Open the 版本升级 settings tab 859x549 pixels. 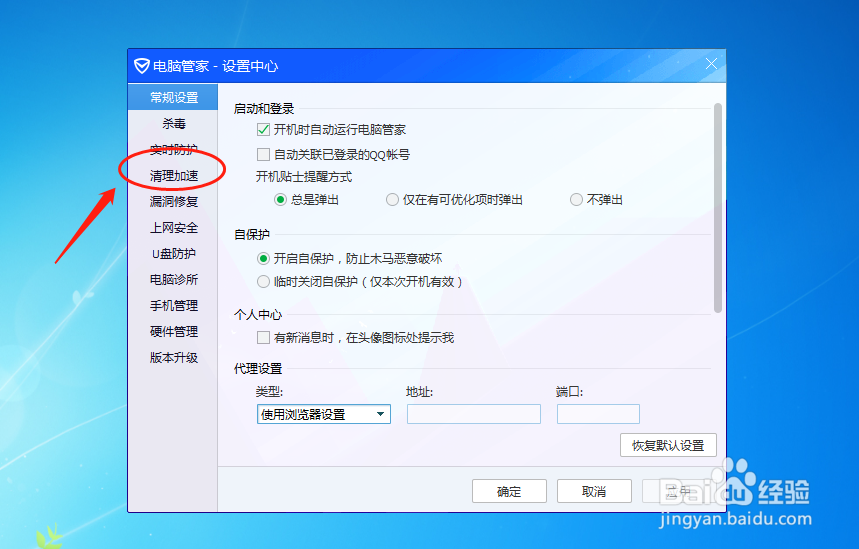[x=173, y=358]
